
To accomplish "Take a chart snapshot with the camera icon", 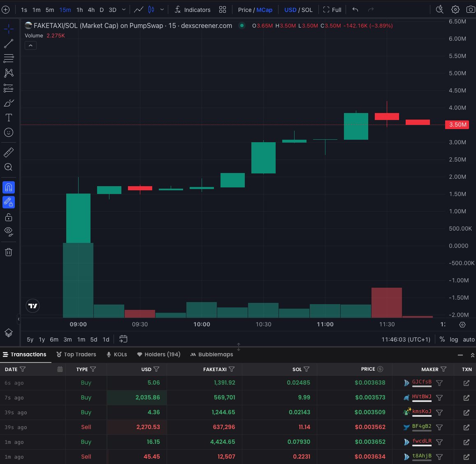I will [471, 9].
